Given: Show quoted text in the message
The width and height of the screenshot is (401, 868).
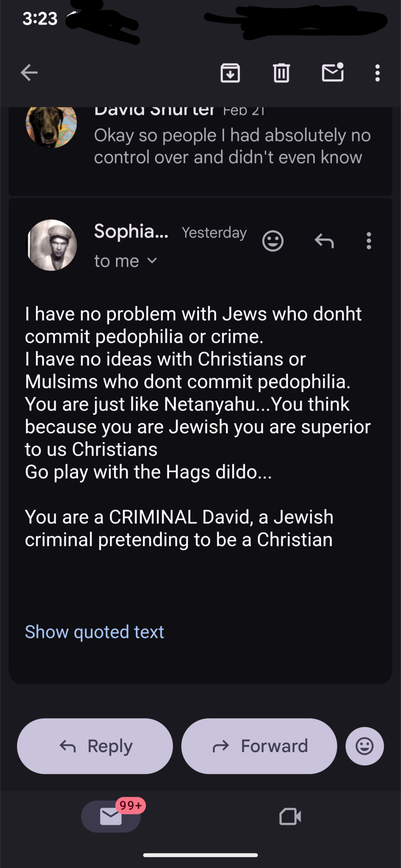Looking at the screenshot, I should [94, 632].
